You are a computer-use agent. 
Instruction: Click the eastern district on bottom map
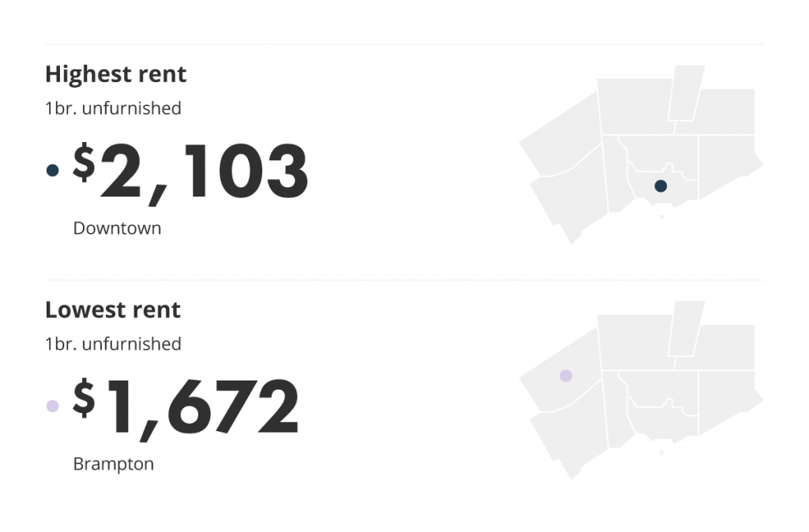[x=728, y=399]
